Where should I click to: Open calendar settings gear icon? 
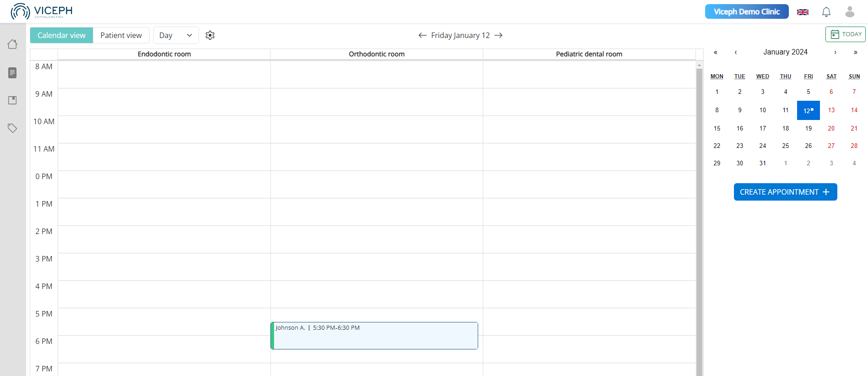coord(210,35)
